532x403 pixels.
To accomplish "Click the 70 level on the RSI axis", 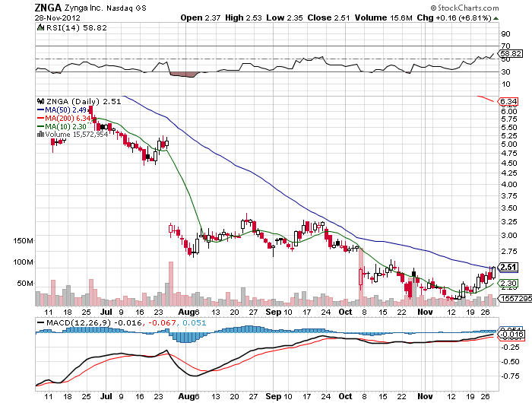I will pos(505,46).
